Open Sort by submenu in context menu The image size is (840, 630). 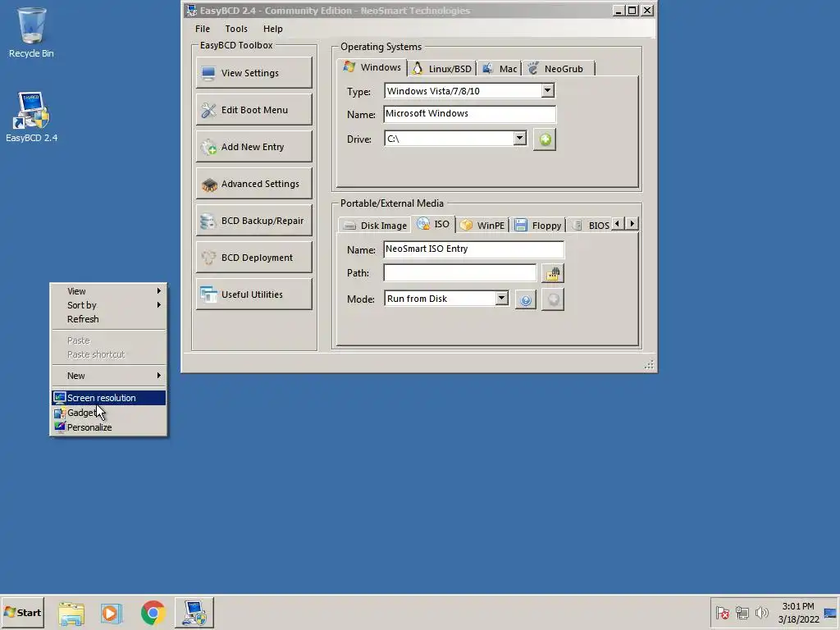tap(109, 305)
